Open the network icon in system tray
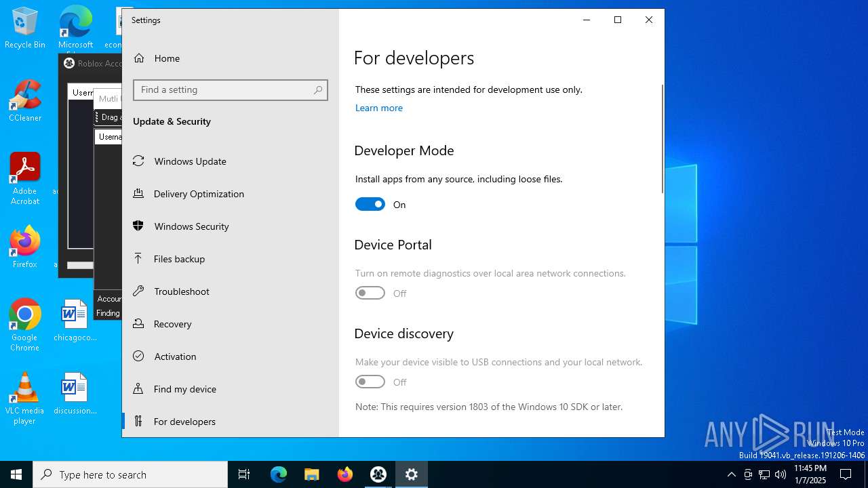 764,474
